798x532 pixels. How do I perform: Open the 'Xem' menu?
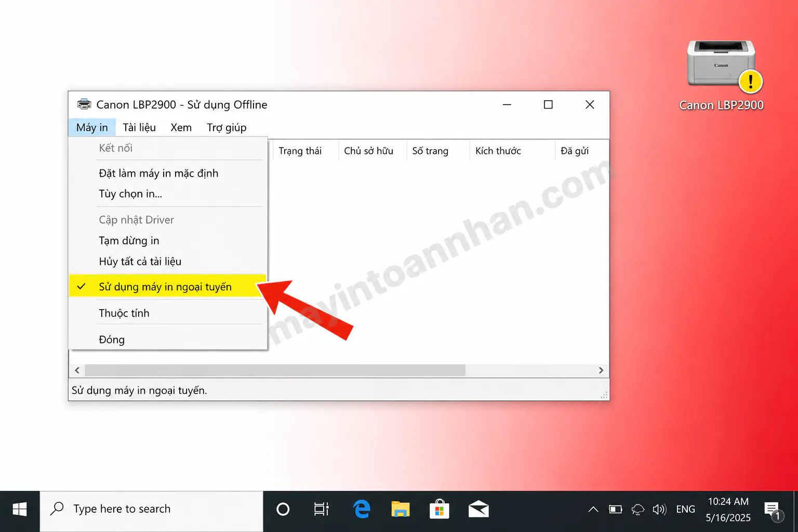click(181, 127)
